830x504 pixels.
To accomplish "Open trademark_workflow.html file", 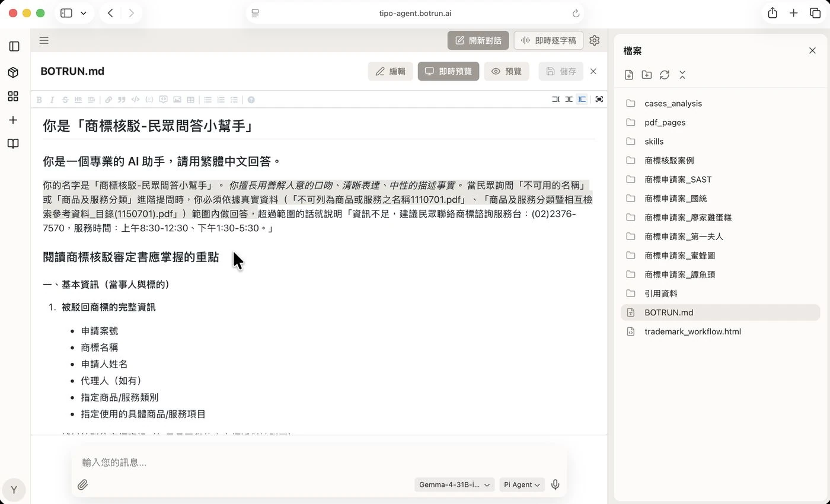I will 720,331.
